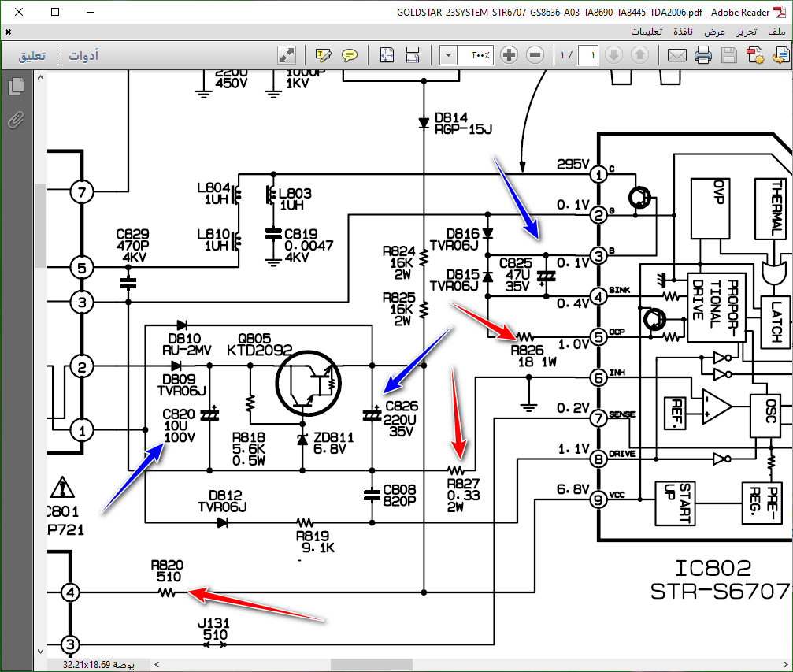Print the document
Viewport: 793px width, 672px height.
click(x=703, y=55)
